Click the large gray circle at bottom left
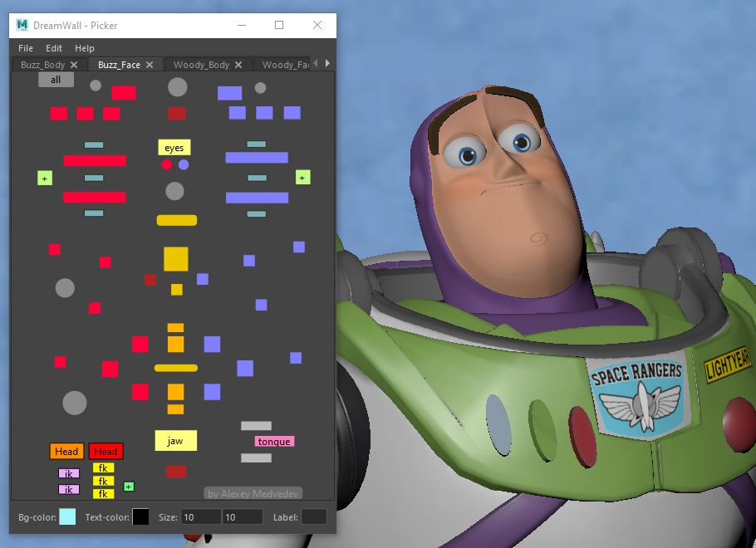The image size is (756, 548). (x=75, y=403)
